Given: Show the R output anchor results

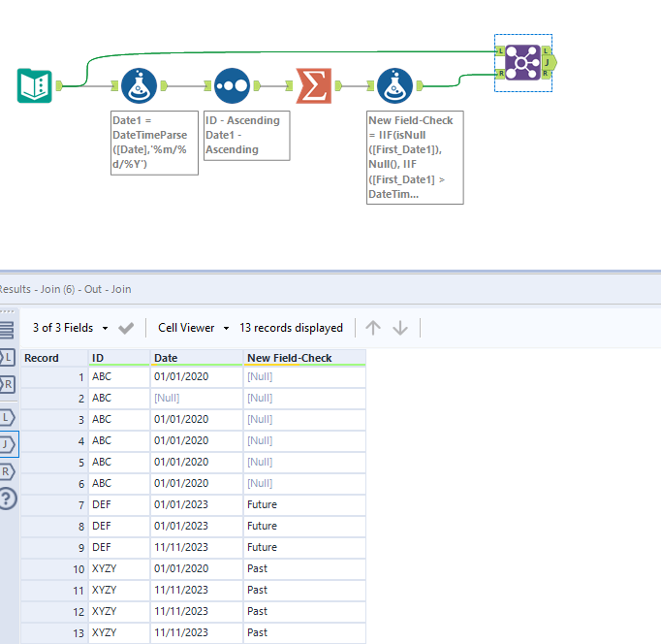Looking at the screenshot, I should coord(7,471).
